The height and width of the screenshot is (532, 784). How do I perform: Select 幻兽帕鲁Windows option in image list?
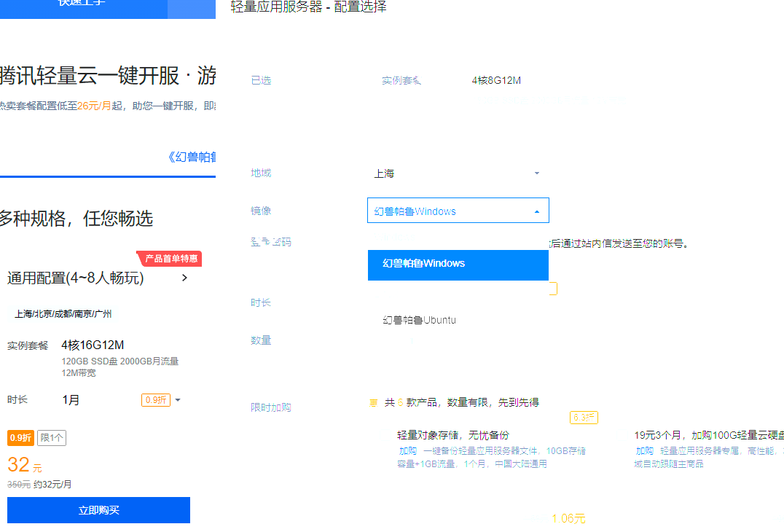(458, 264)
